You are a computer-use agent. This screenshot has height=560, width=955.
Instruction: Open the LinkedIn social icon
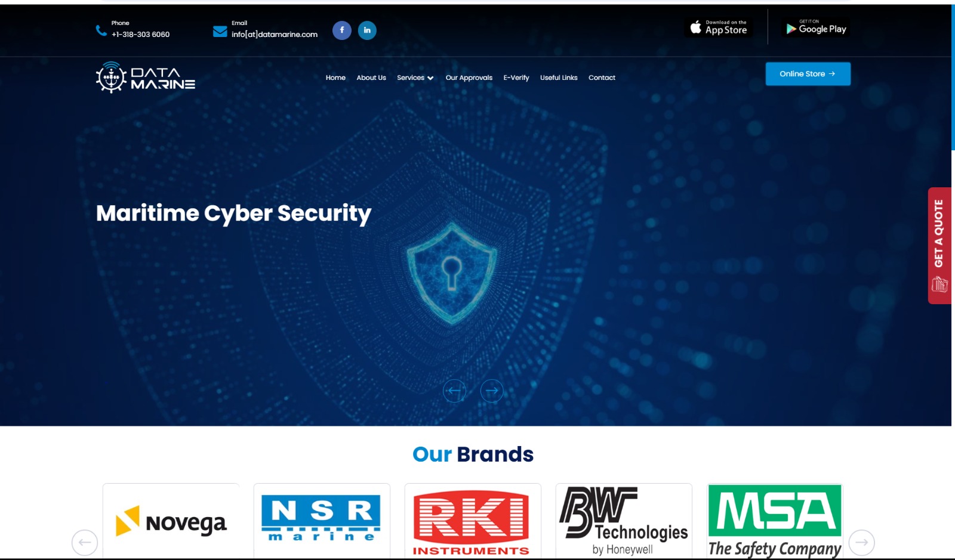coord(367,30)
